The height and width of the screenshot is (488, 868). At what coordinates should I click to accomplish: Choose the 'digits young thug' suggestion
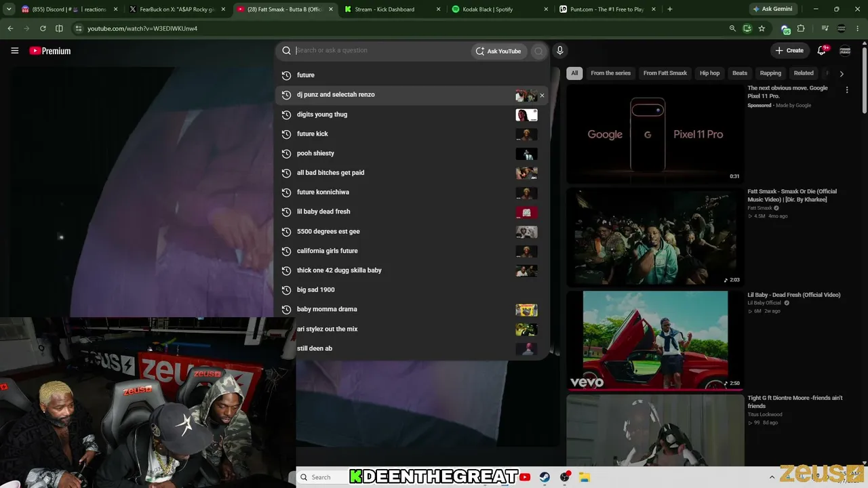point(412,115)
